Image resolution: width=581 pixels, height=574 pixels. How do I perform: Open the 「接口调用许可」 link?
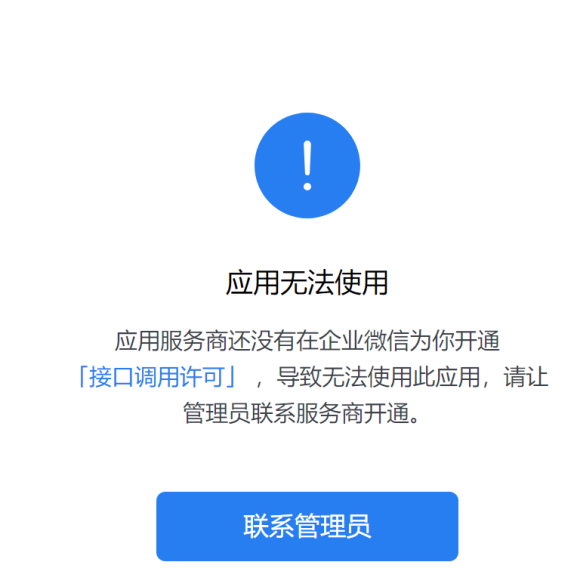(157, 377)
